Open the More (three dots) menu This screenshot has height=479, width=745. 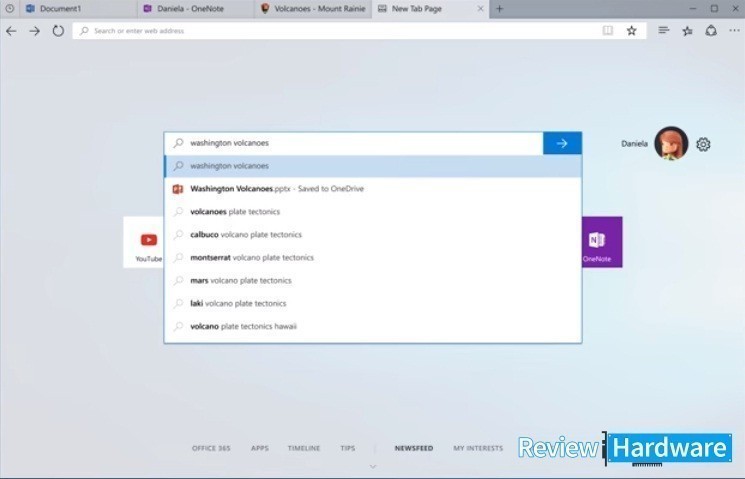[734, 31]
